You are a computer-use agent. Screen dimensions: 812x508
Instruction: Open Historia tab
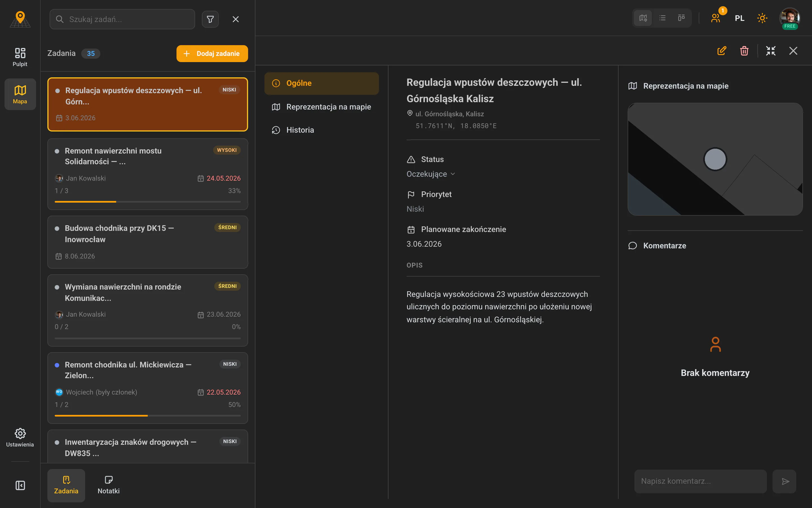[x=321, y=130]
